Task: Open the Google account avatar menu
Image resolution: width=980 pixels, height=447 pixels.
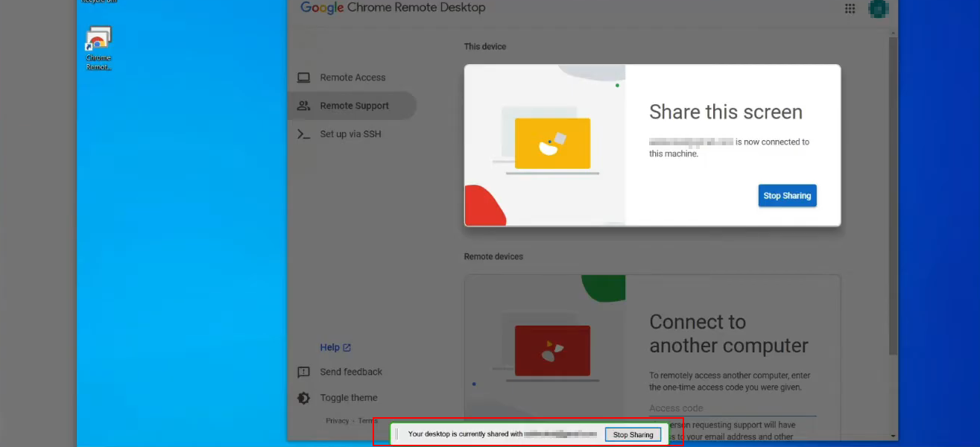Action: point(879,8)
